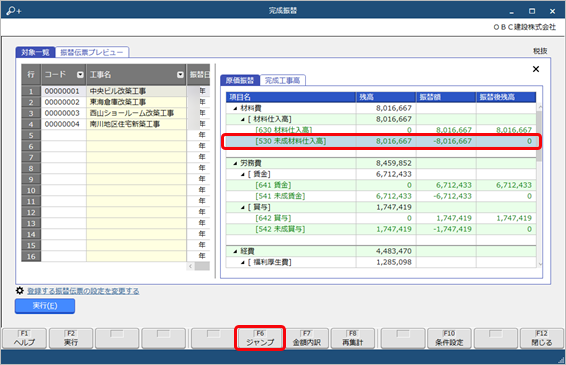Click the gear icon beside settings link
The width and height of the screenshot is (566, 365).
pos(20,291)
